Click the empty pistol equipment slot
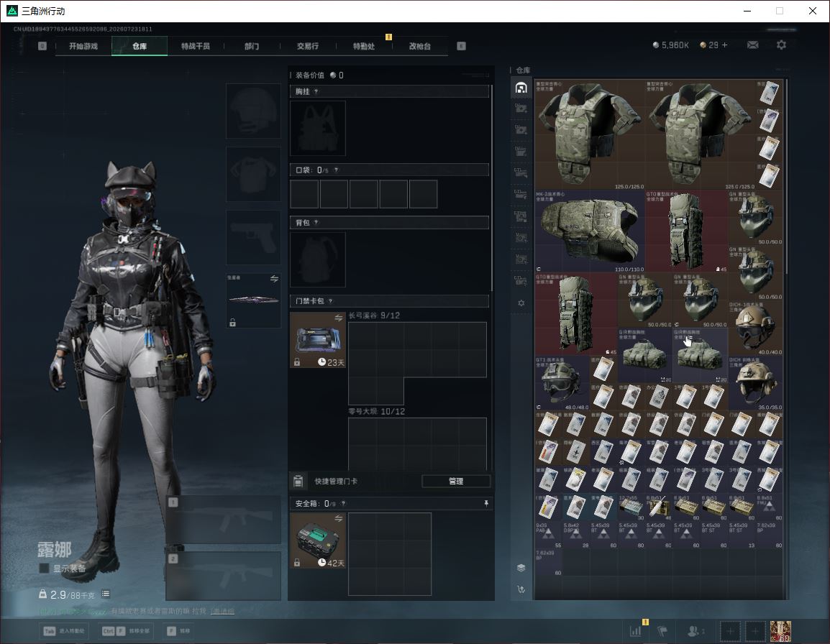Viewport: 830px width, 644px height. (254, 238)
